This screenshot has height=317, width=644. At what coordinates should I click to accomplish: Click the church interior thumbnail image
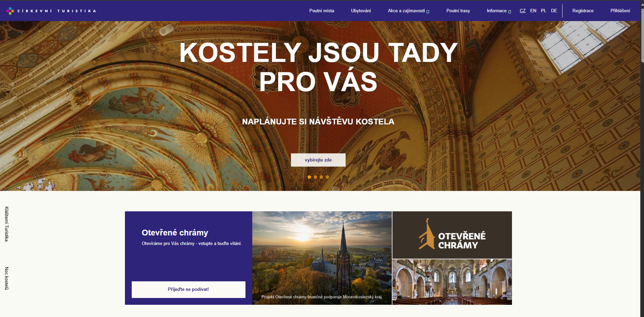coord(452,282)
